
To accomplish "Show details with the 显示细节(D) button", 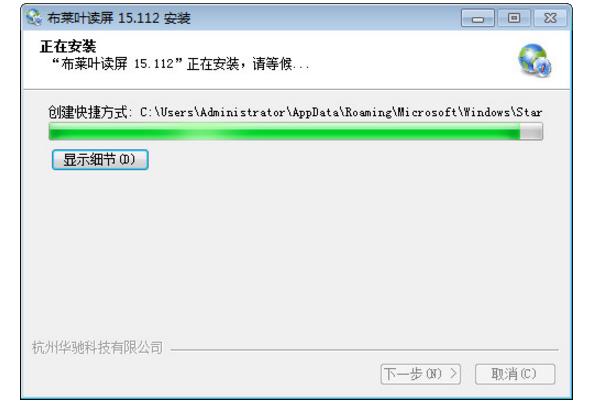I will 100,160.
